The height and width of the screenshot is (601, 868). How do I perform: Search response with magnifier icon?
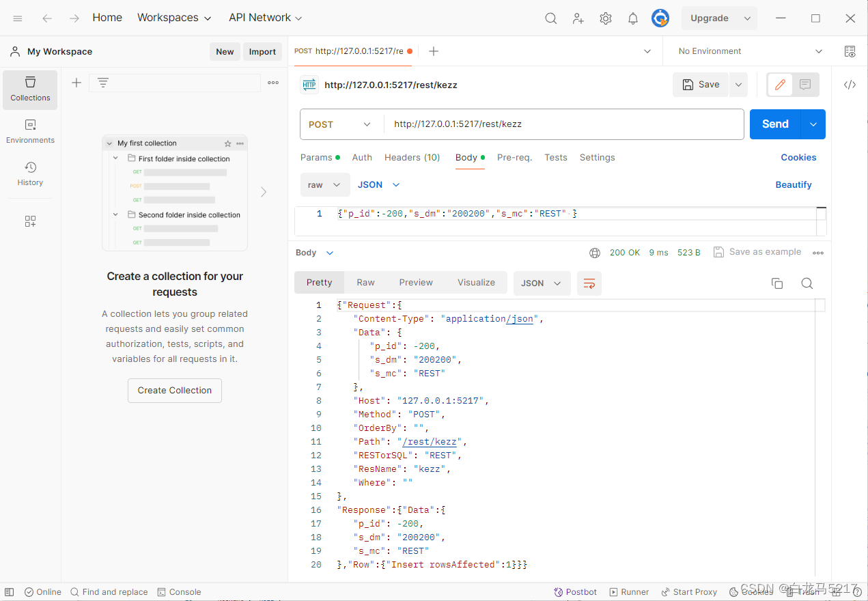point(807,283)
